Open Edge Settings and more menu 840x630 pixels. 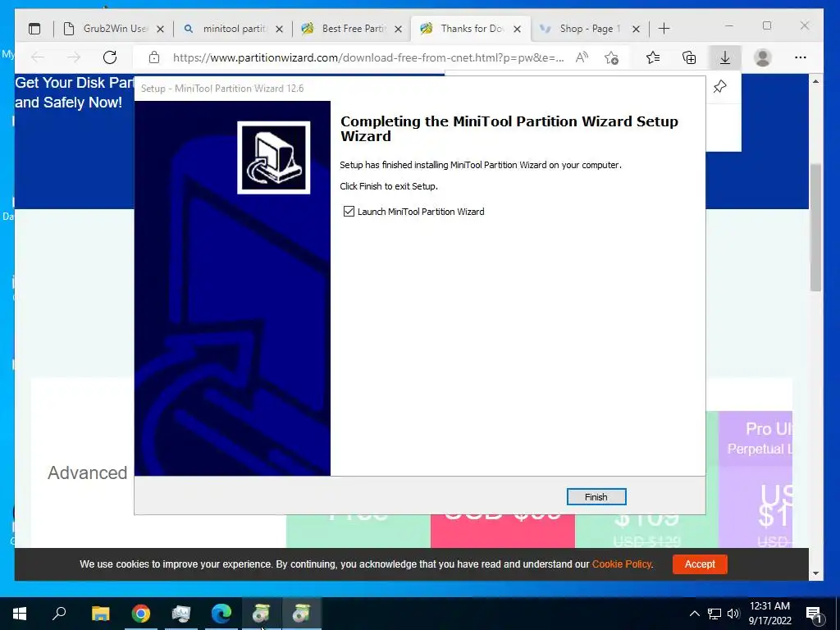[801, 57]
